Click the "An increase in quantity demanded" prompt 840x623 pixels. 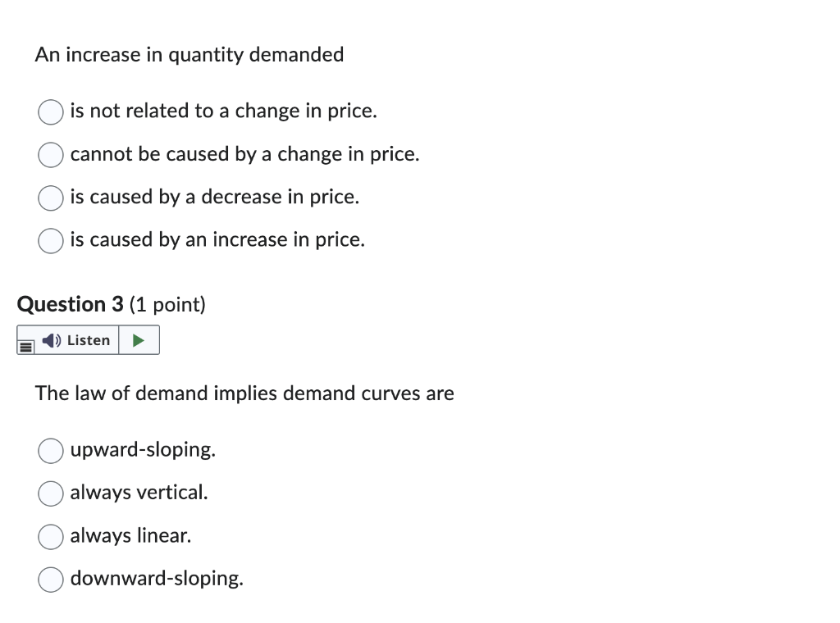pos(189,55)
